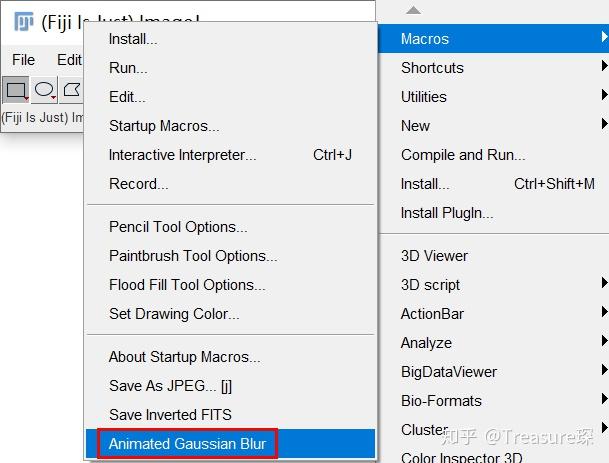Select Compile and Run... entry

pos(463,154)
